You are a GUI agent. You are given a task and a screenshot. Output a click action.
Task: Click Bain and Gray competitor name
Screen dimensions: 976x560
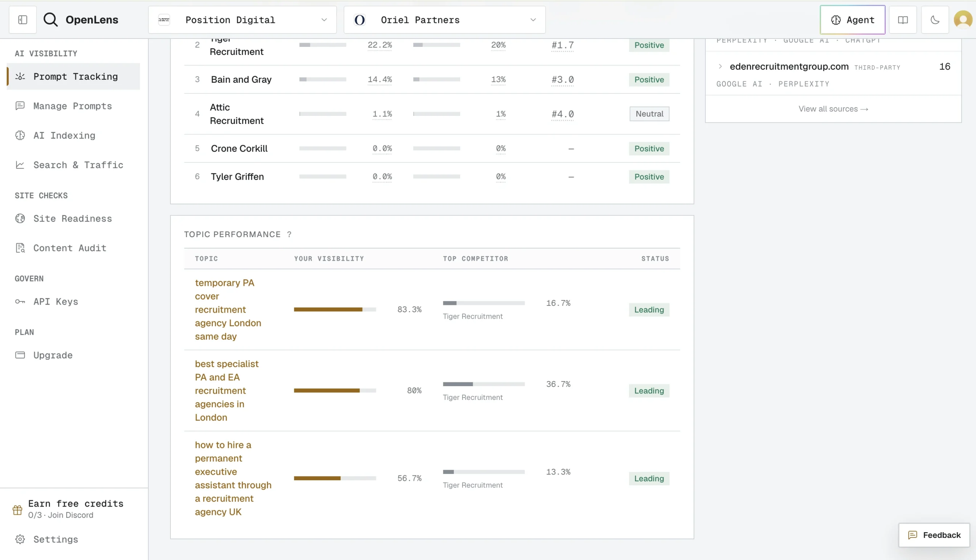(241, 79)
